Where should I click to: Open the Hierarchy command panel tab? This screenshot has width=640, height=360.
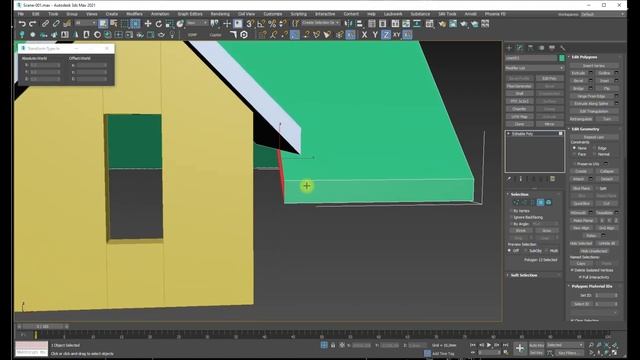coord(530,48)
